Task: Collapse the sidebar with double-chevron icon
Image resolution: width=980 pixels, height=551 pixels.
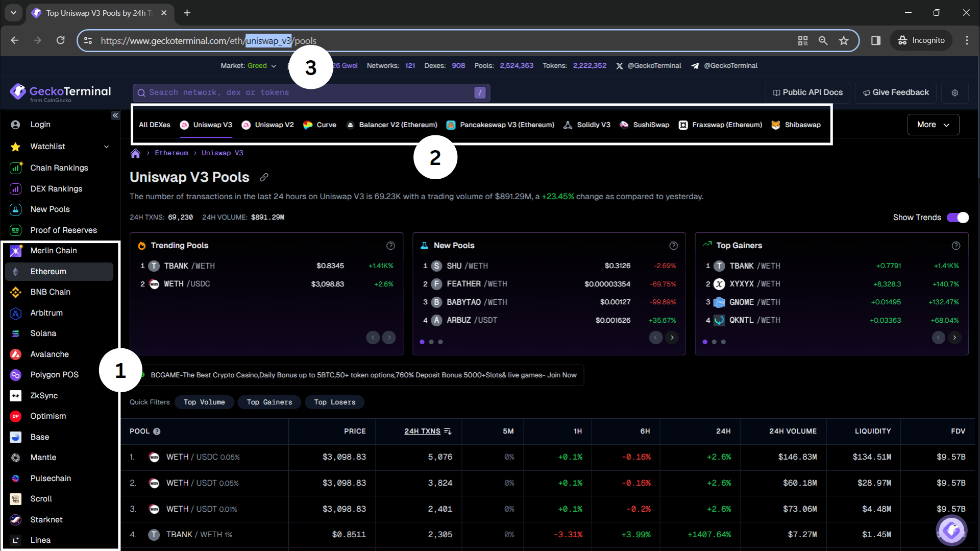Action: pyautogui.click(x=115, y=115)
